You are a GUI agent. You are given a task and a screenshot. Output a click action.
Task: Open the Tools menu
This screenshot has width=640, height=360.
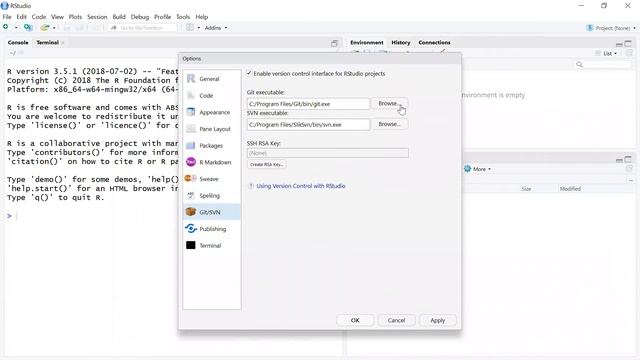pyautogui.click(x=183, y=17)
